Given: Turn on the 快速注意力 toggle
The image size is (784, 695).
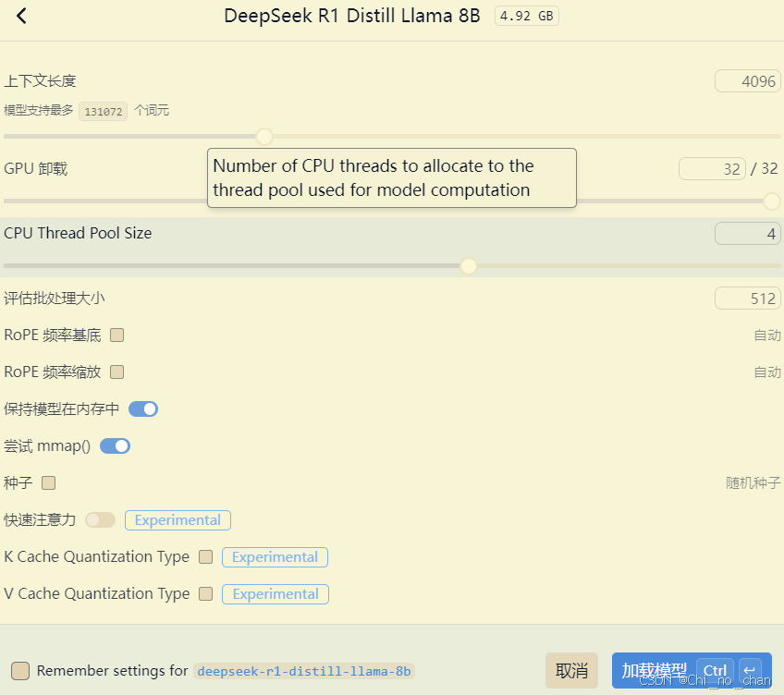Looking at the screenshot, I should 100,520.
